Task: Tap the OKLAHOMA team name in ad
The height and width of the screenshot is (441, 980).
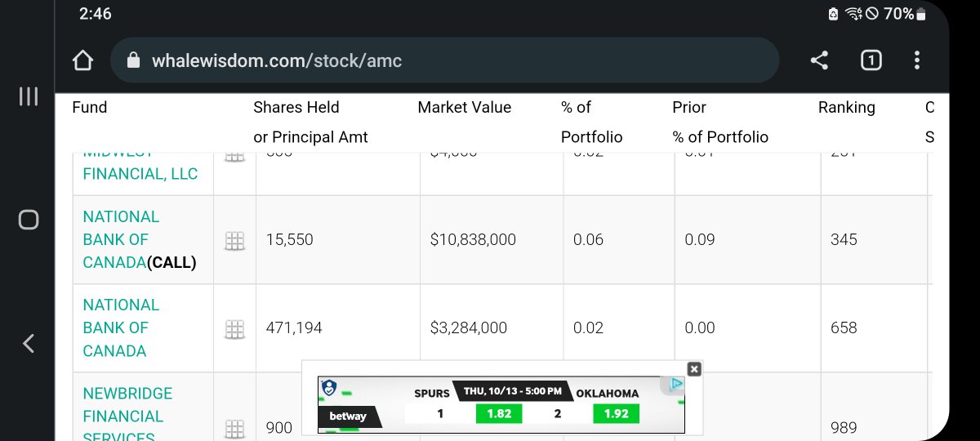Action: click(x=608, y=393)
